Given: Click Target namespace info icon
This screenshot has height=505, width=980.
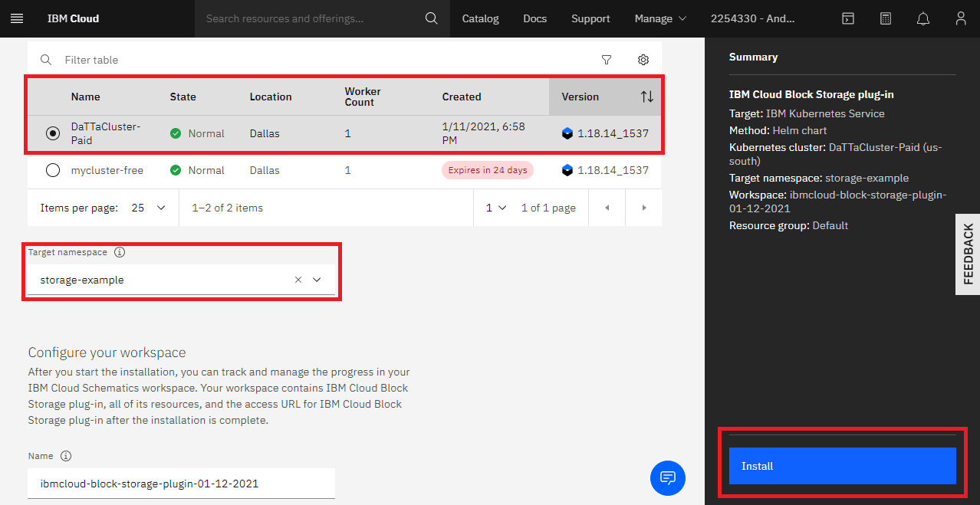Looking at the screenshot, I should (120, 252).
